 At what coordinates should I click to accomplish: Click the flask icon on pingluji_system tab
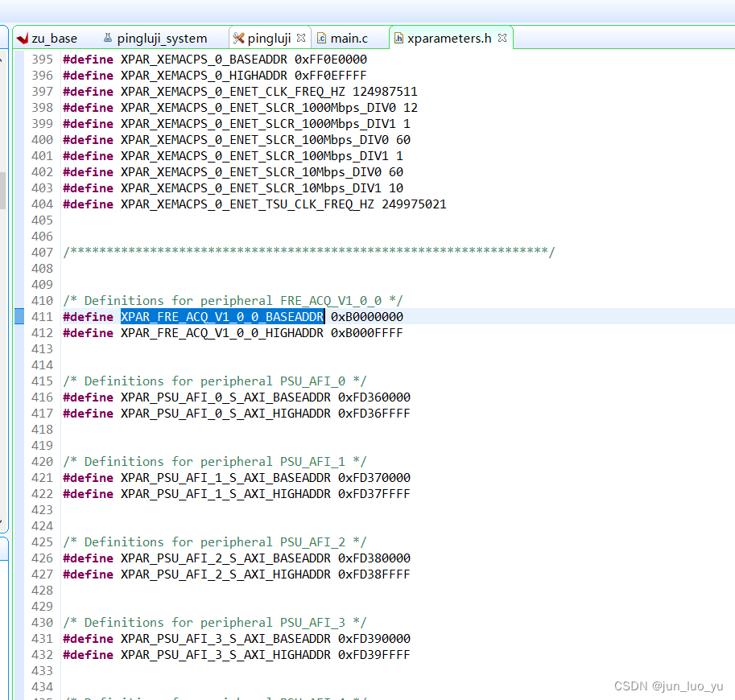[x=108, y=38]
